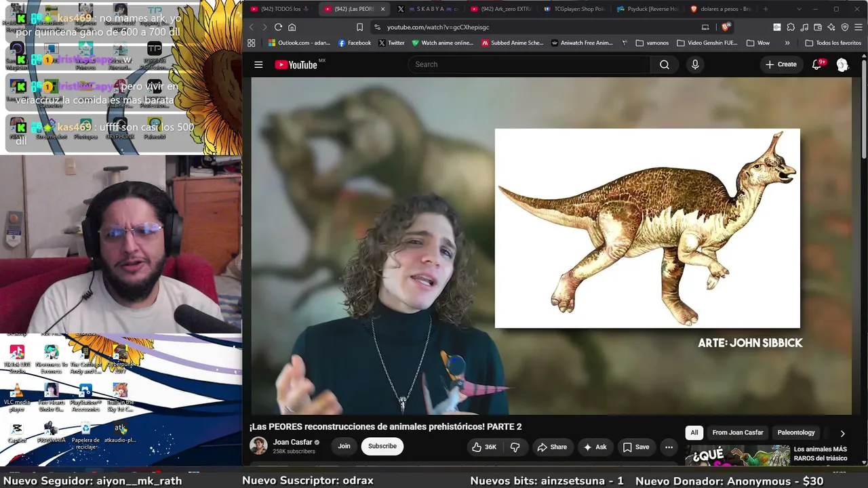868x488 pixels.
Task: Open VLC media player desktop shortcut
Action: coord(17,398)
